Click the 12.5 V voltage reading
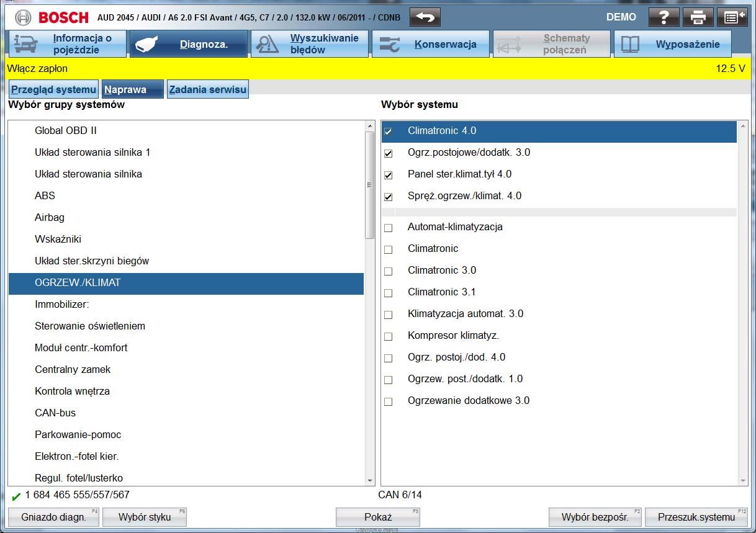Screen dimensions: 756x533 (730, 68)
